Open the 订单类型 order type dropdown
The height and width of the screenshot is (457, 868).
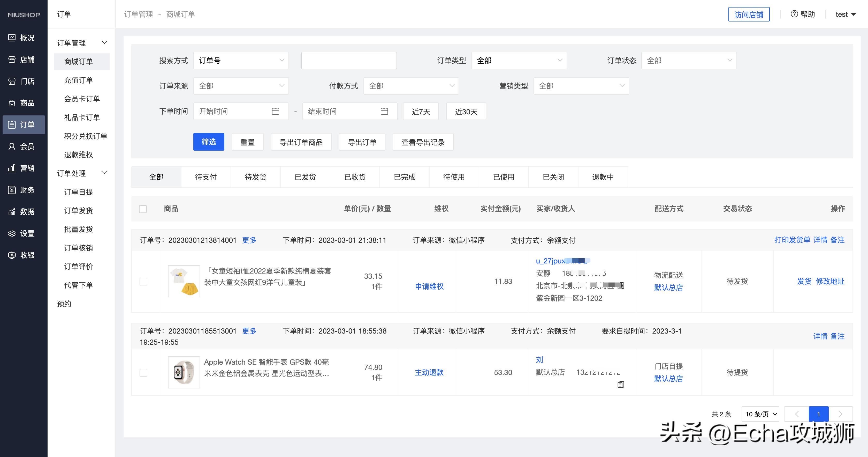pyautogui.click(x=519, y=60)
